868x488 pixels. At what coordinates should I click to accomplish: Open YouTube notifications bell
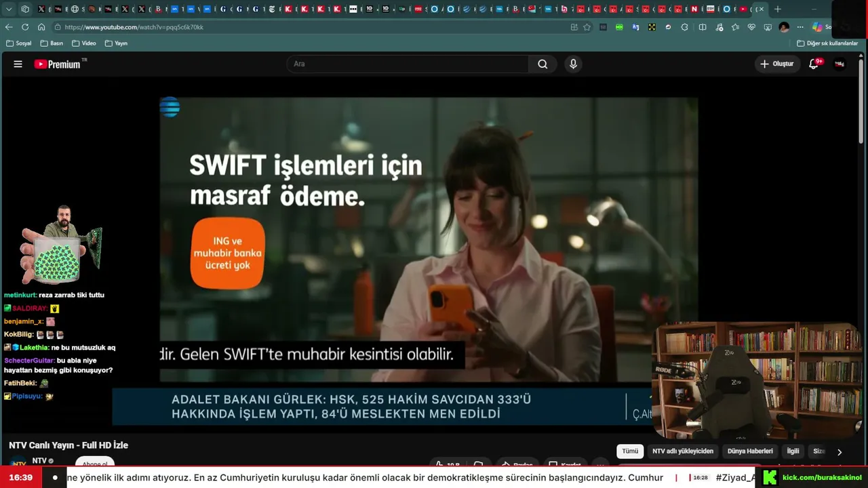coord(814,64)
